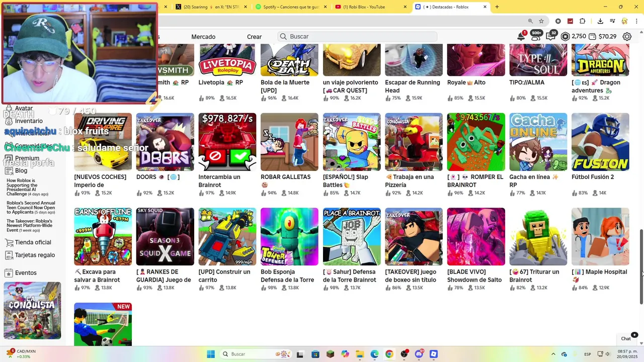Open The Takeover blog post link
Image resolution: width=644 pixels, height=362 pixels.
click(30, 225)
